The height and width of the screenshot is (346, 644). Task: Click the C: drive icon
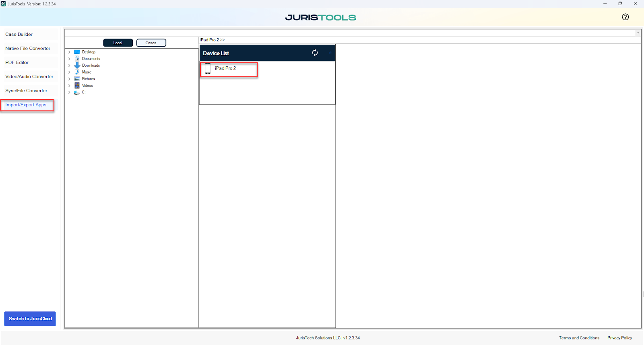[x=77, y=93]
